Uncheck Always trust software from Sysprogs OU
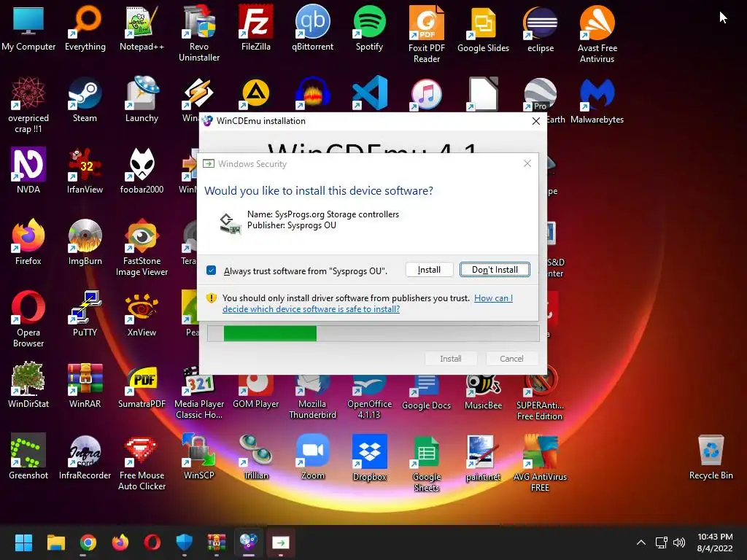This screenshot has height=560, width=747. point(212,271)
